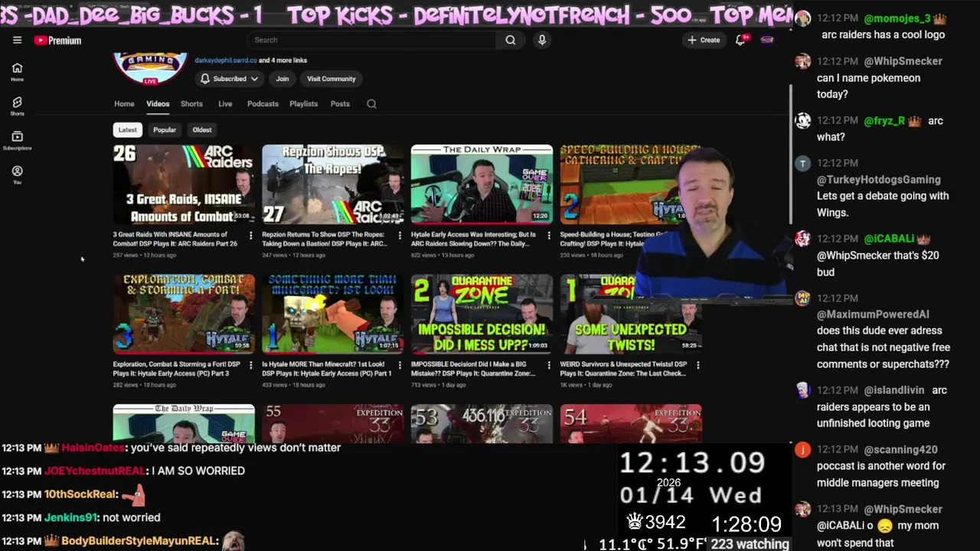Screen dimensions: 980x551
Task: Click the YouTube search input field
Action: point(374,40)
